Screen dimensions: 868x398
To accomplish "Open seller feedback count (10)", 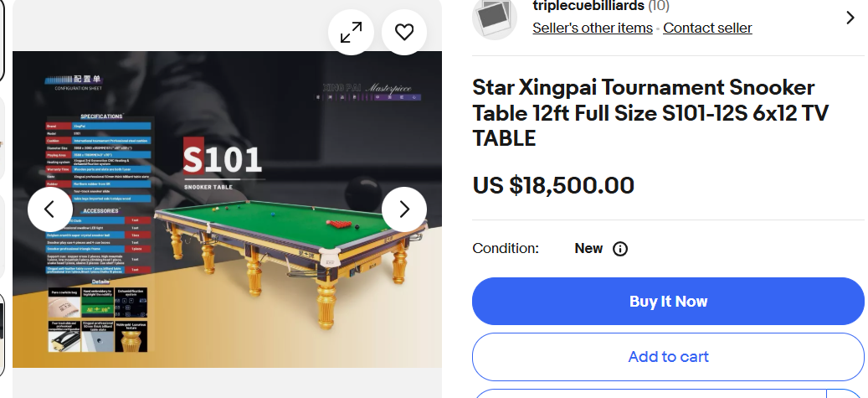I will (658, 6).
